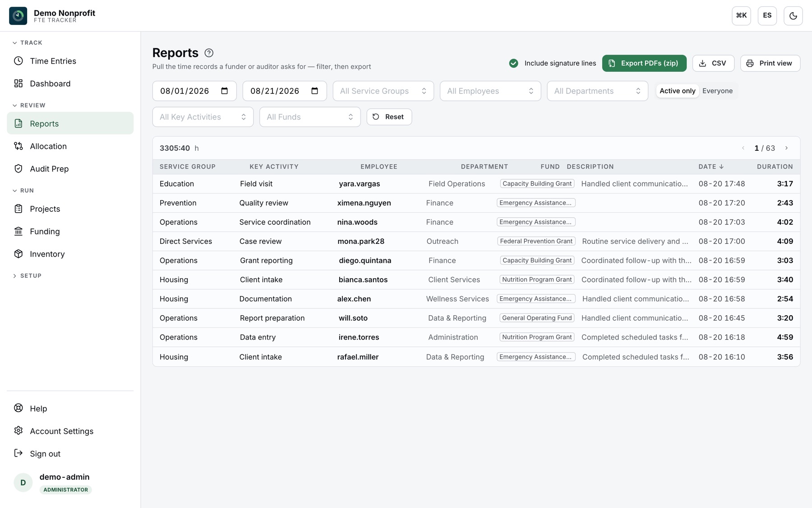Go to previous results page arrow
Screen dimensions: 812x508
(743, 148)
